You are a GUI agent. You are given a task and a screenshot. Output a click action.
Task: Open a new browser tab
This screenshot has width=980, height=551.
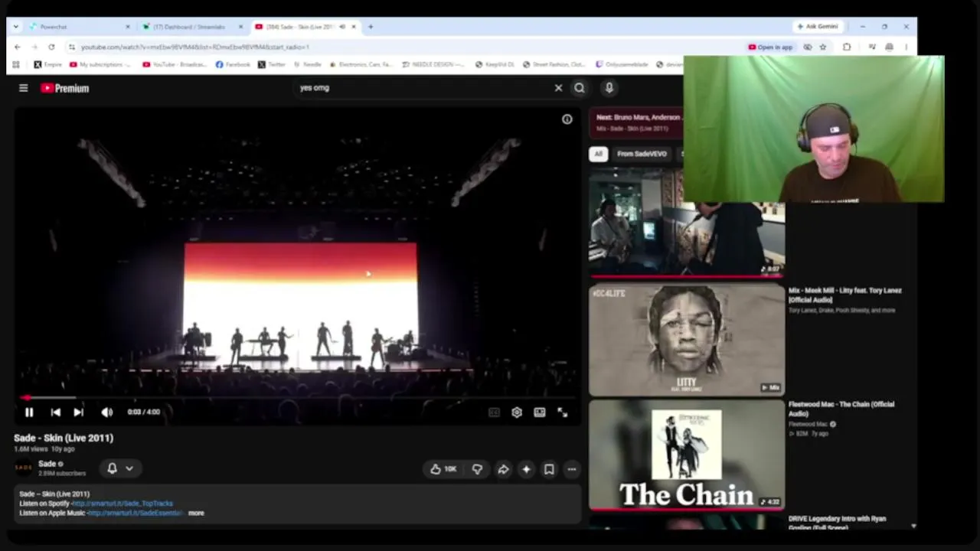click(371, 27)
